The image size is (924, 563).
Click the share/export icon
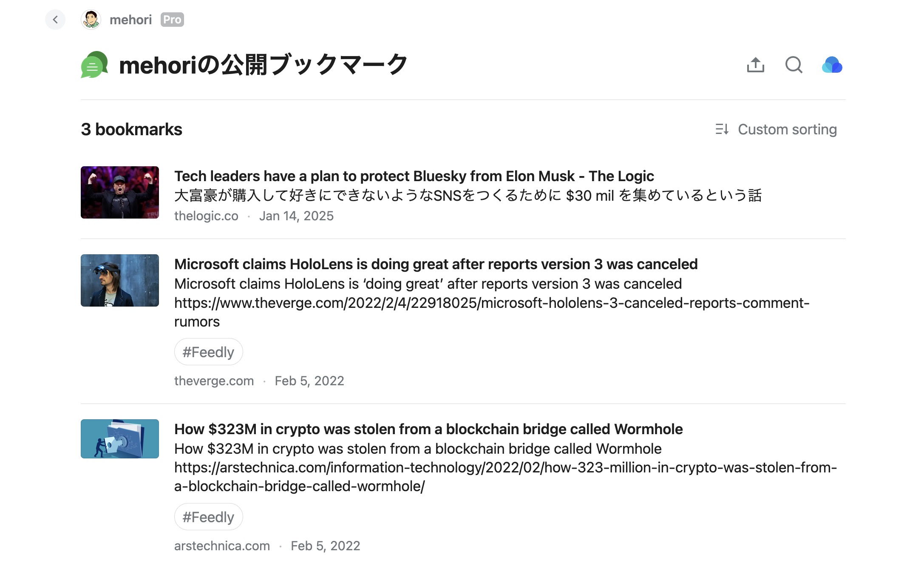[755, 65]
